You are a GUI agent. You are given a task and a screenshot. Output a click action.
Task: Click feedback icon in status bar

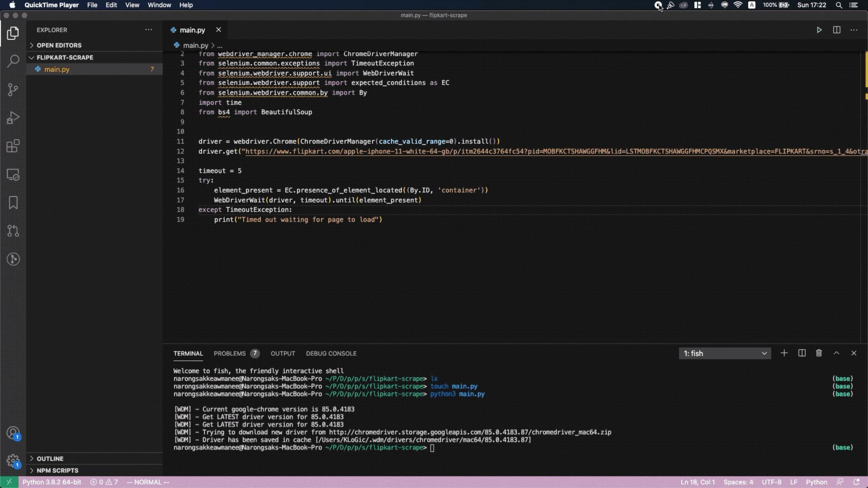(x=840, y=482)
